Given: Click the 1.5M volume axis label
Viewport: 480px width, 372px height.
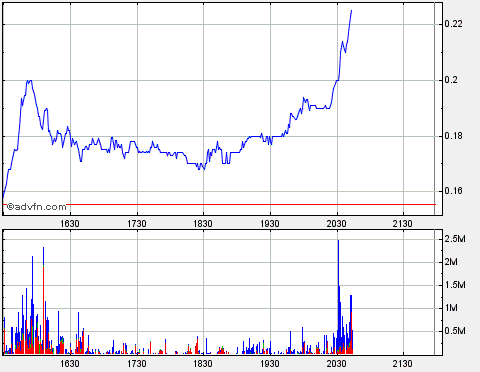Looking at the screenshot, I should (x=455, y=285).
